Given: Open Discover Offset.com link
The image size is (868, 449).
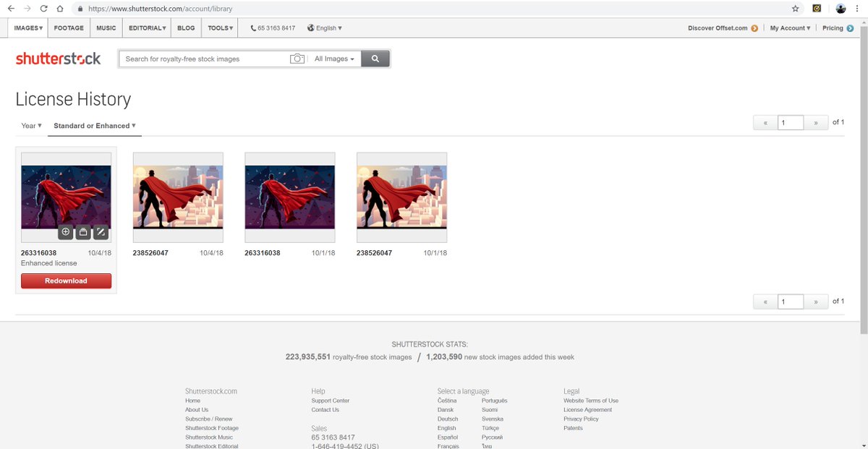Looking at the screenshot, I should point(718,28).
